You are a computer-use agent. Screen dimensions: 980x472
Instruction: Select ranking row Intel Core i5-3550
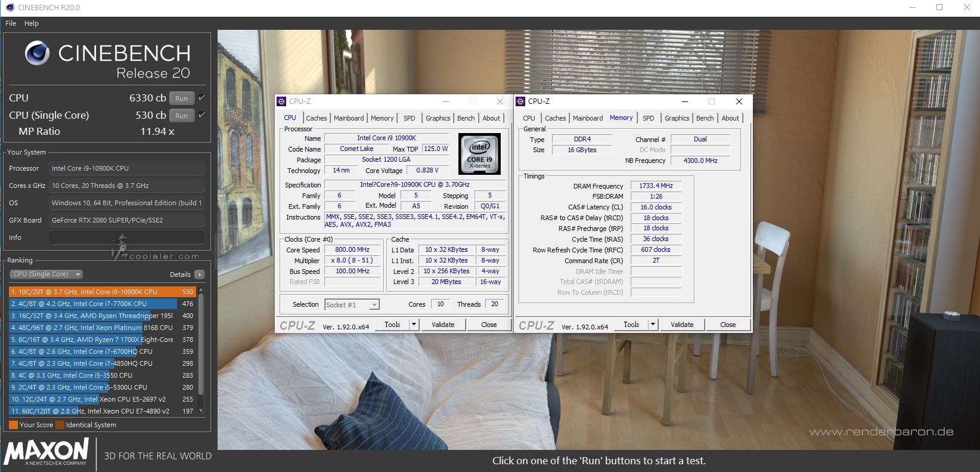(103, 375)
